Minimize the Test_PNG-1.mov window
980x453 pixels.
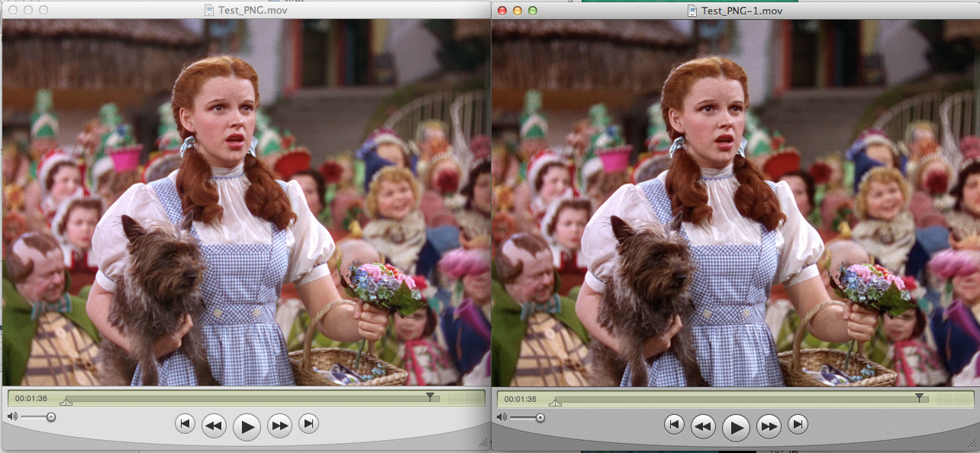click(x=517, y=11)
